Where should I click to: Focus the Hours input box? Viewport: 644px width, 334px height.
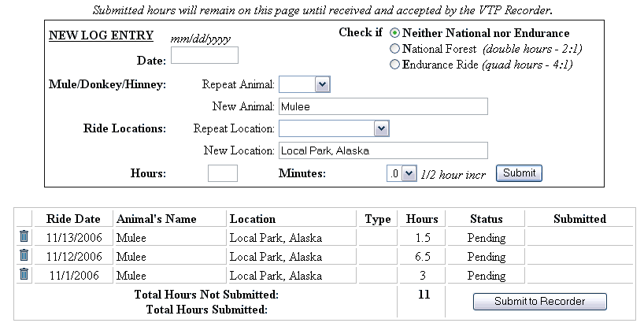[x=222, y=173]
